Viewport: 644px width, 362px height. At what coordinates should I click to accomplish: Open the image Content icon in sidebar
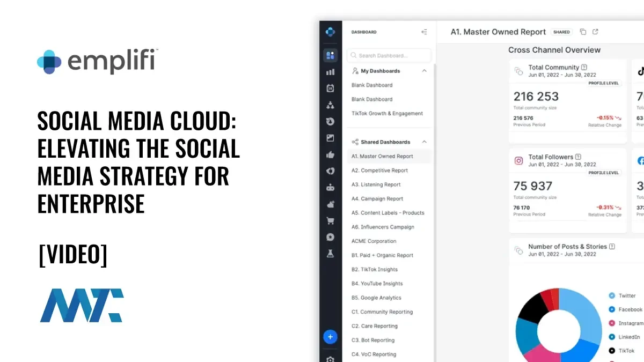click(331, 138)
